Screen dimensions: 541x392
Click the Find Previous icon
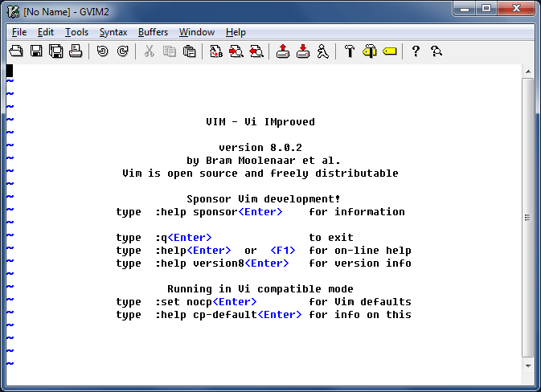click(x=256, y=51)
